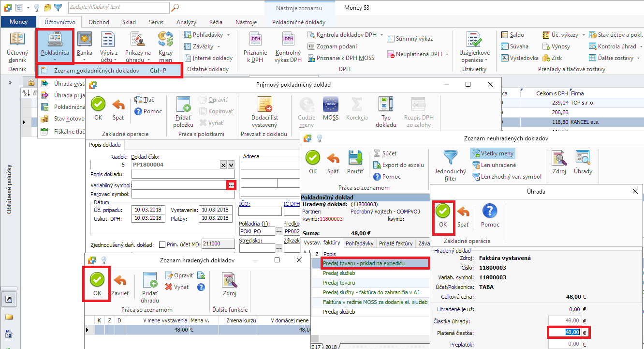Open Jednoduchý filter funnel
The width and height of the screenshot is (644, 349).
(451, 165)
